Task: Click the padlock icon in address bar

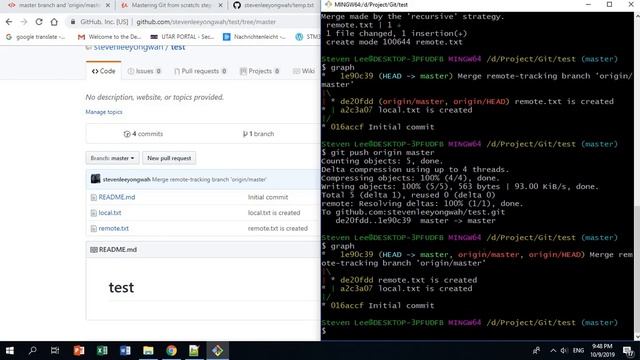Action: [x=73, y=22]
